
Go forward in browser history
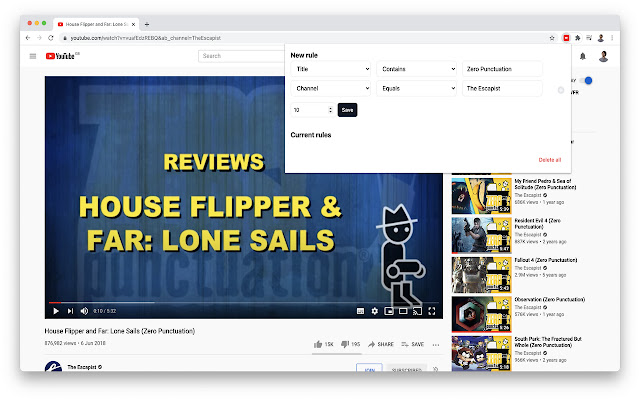pos(39,38)
